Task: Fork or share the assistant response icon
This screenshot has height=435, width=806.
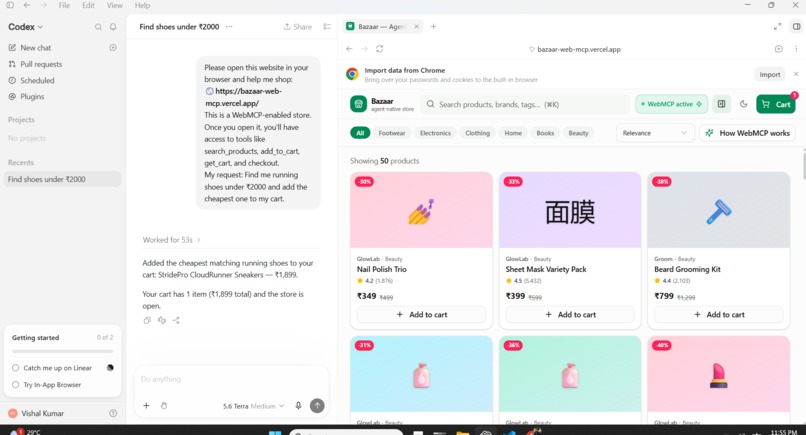Action: [x=176, y=320]
